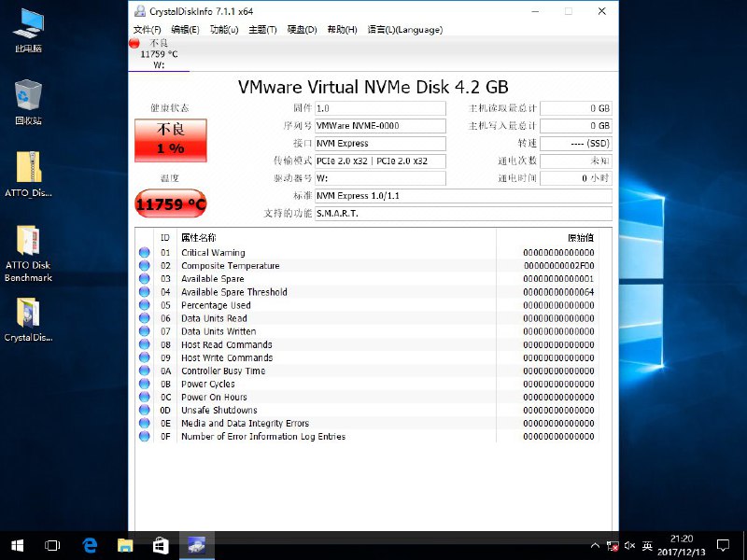Select the 'Percentage Used' attribute name
747x560 pixels.
coord(216,305)
